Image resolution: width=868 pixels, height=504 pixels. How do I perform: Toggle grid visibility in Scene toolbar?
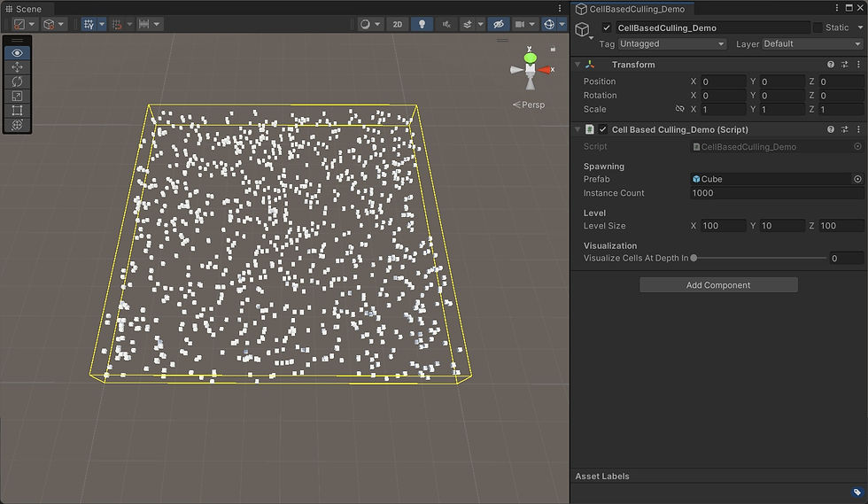pyautogui.click(x=89, y=25)
